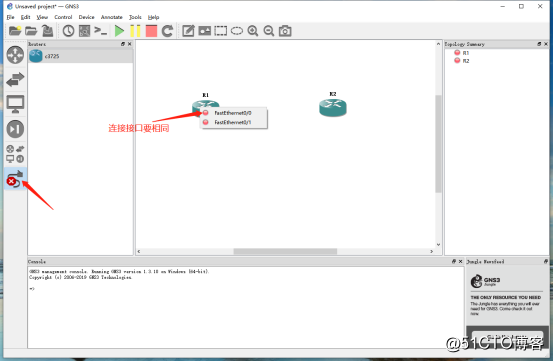Click the GNS3 Jungle logo
Viewport: 554px width, 362px height.
tap(485, 281)
